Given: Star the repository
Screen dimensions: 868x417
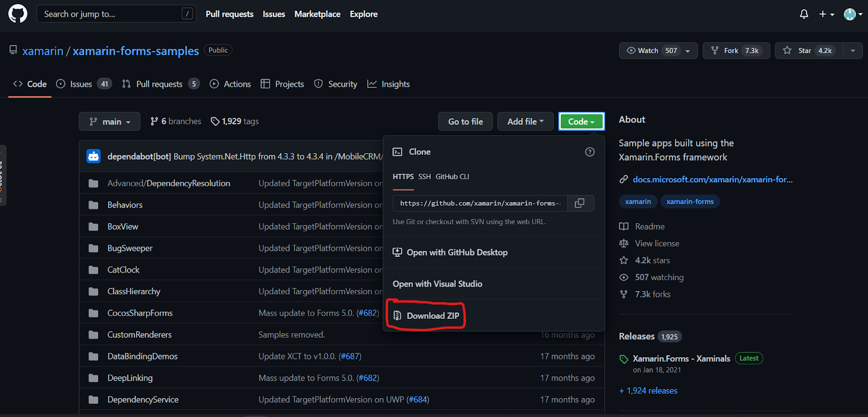Looking at the screenshot, I should click(809, 50).
